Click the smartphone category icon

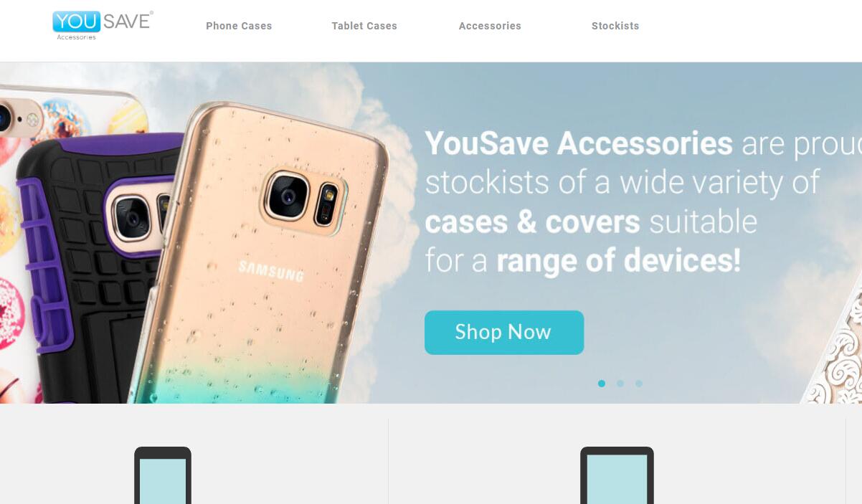coord(163,475)
